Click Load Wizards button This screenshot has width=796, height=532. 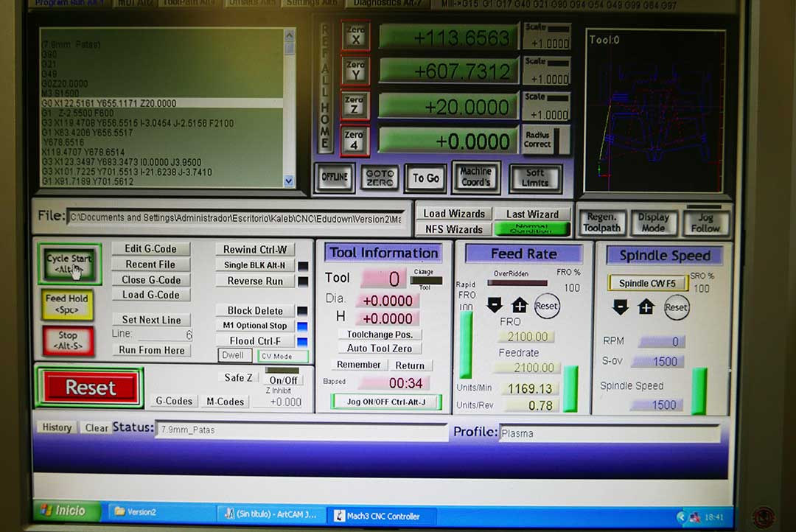(x=454, y=214)
